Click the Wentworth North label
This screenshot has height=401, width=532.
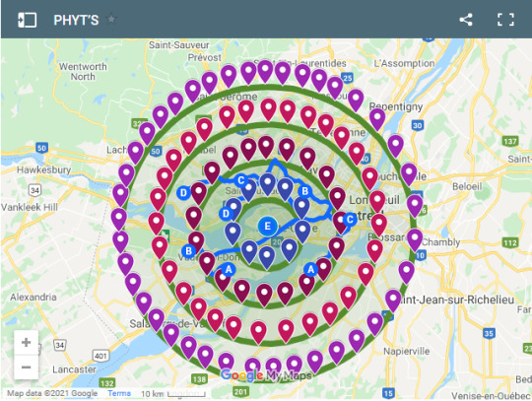click(83, 71)
